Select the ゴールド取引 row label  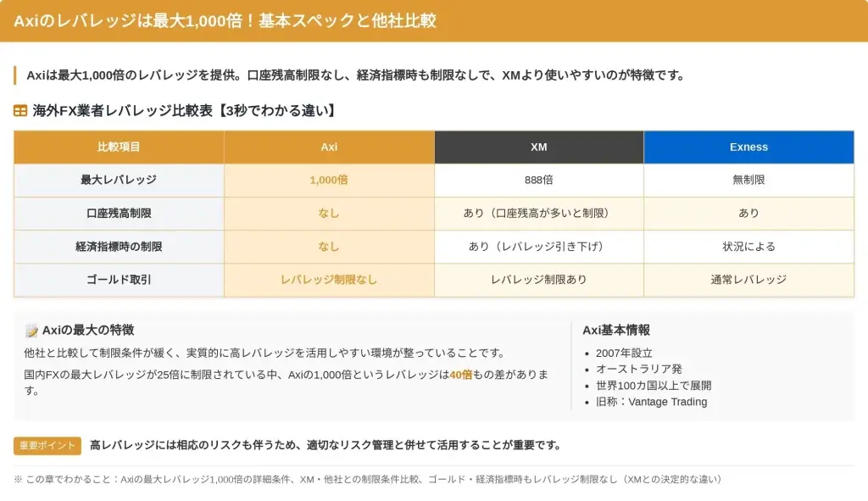(x=119, y=280)
